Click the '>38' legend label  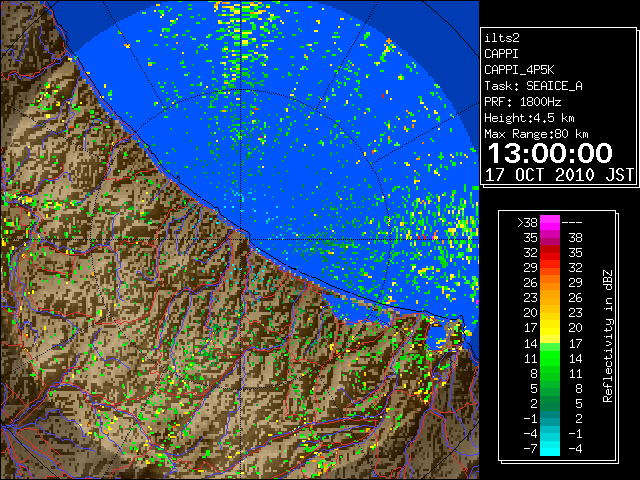click(527, 223)
